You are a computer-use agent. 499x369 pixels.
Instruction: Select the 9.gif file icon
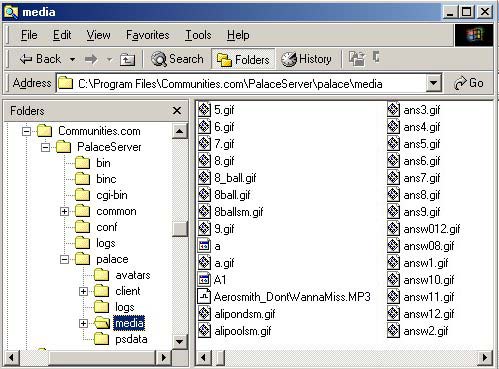204,228
